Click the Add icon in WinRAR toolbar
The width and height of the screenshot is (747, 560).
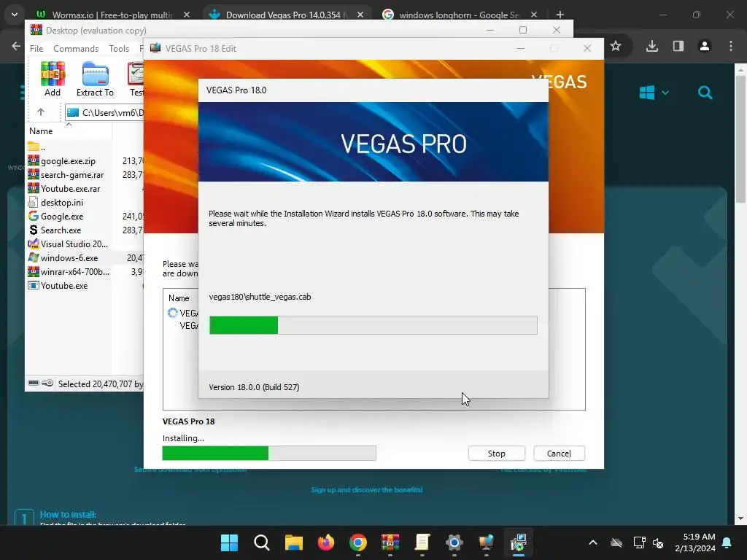53,79
